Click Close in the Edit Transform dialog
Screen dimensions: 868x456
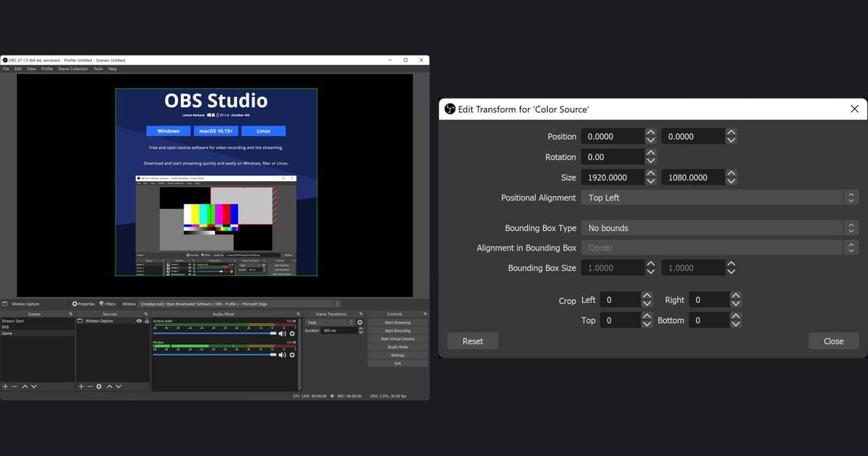(x=833, y=341)
